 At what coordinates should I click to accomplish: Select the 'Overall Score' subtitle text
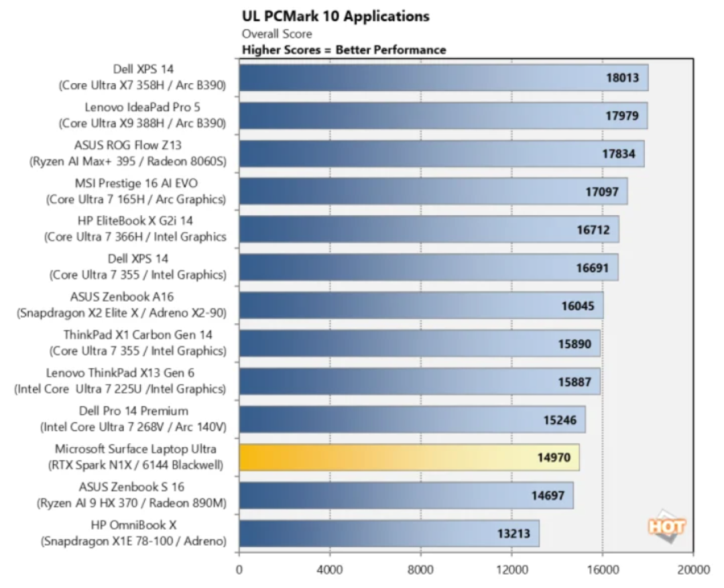277,34
